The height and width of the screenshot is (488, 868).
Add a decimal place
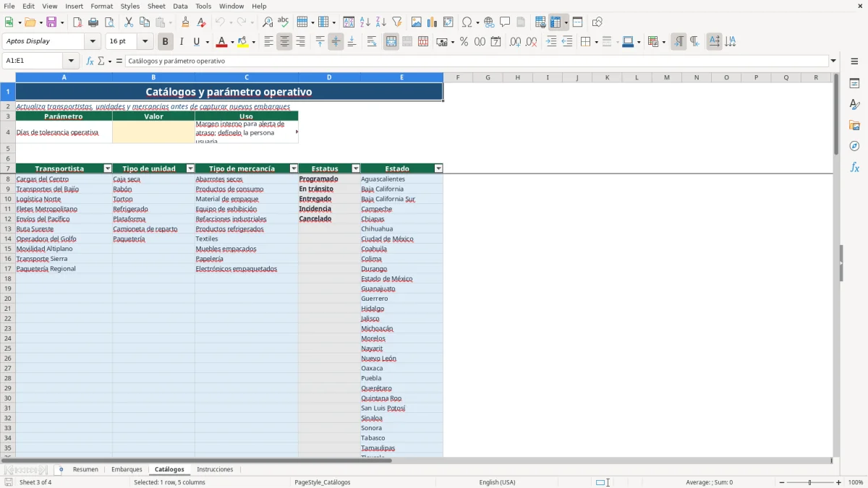point(515,42)
